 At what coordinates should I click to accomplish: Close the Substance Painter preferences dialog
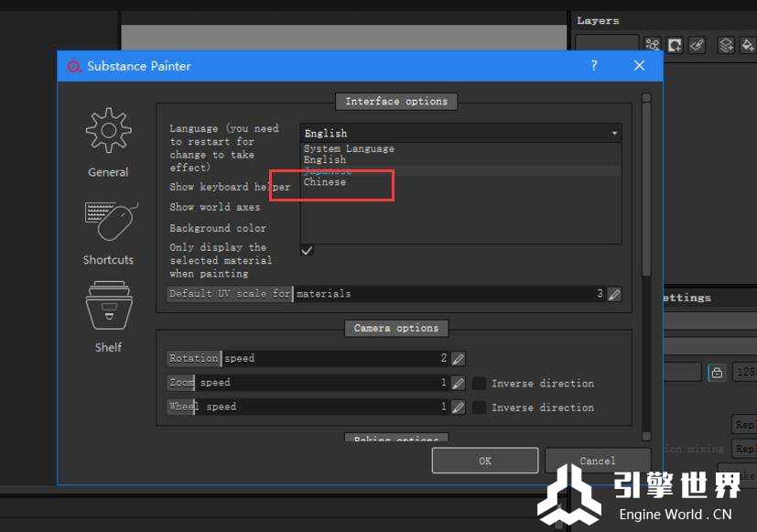(639, 65)
